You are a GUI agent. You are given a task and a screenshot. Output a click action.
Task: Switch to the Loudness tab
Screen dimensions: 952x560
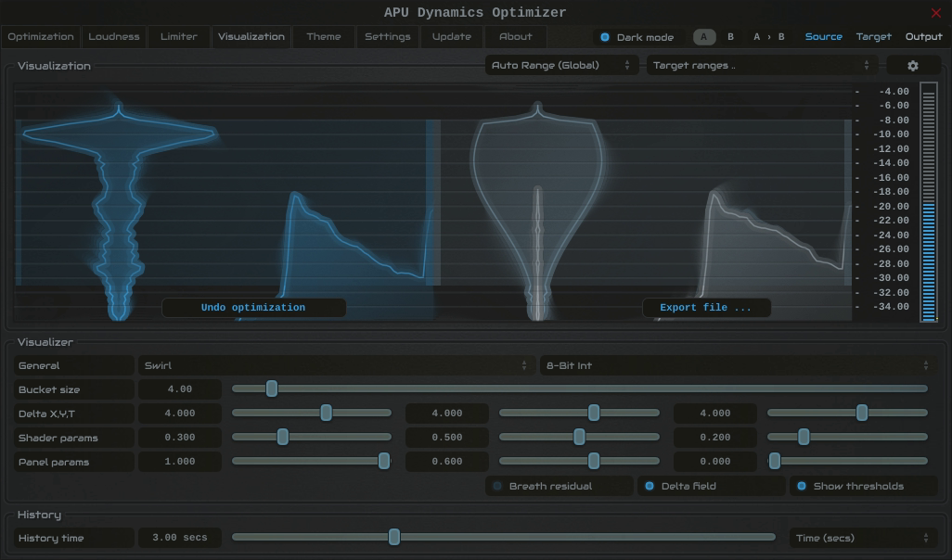114,37
